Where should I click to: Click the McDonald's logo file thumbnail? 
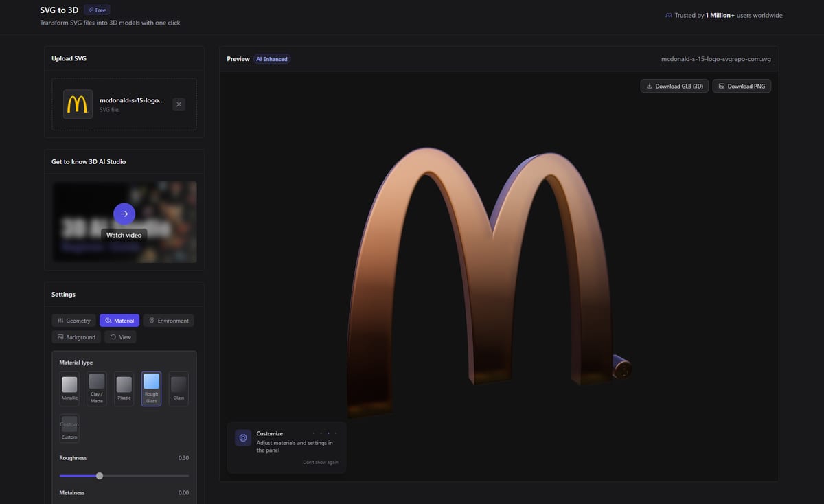pyautogui.click(x=78, y=104)
